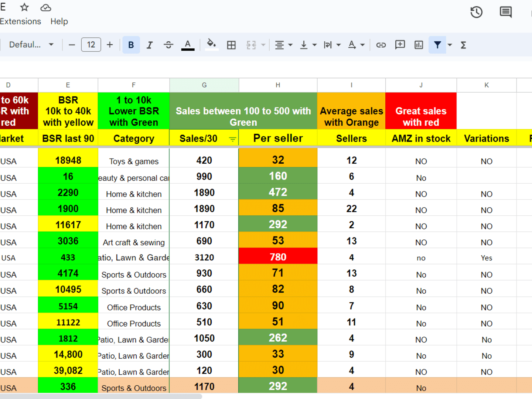Select the red cell with value 780

(278, 257)
